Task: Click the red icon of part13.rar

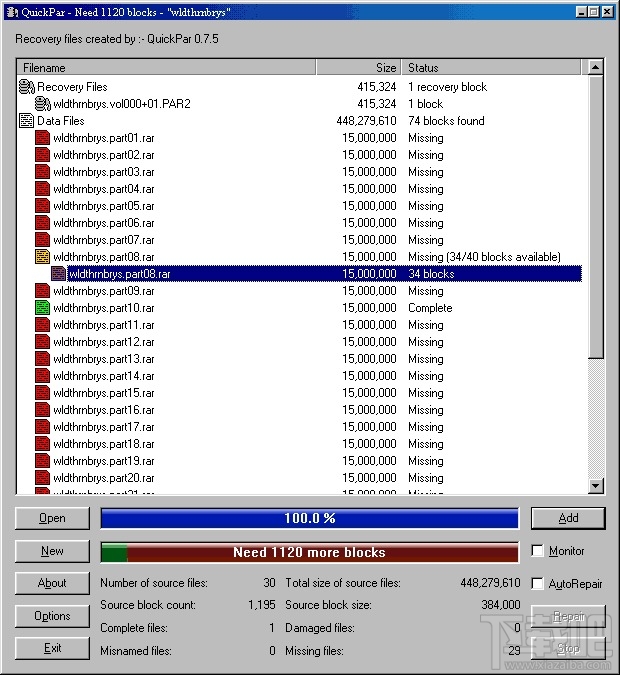Action: (42, 359)
